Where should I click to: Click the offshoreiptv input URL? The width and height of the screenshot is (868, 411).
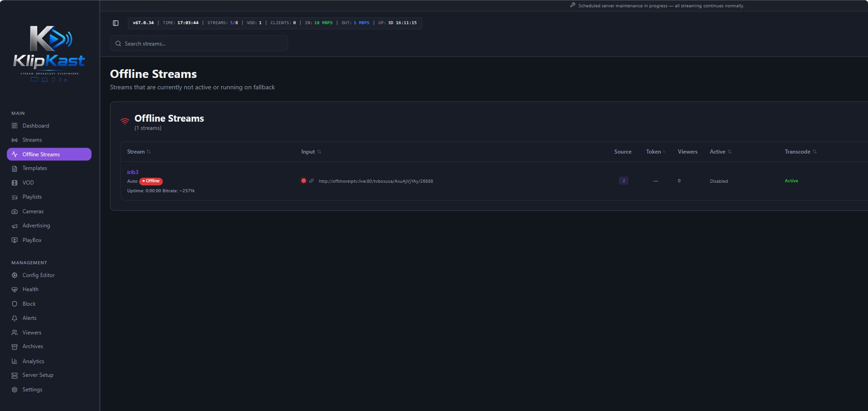[x=376, y=181]
